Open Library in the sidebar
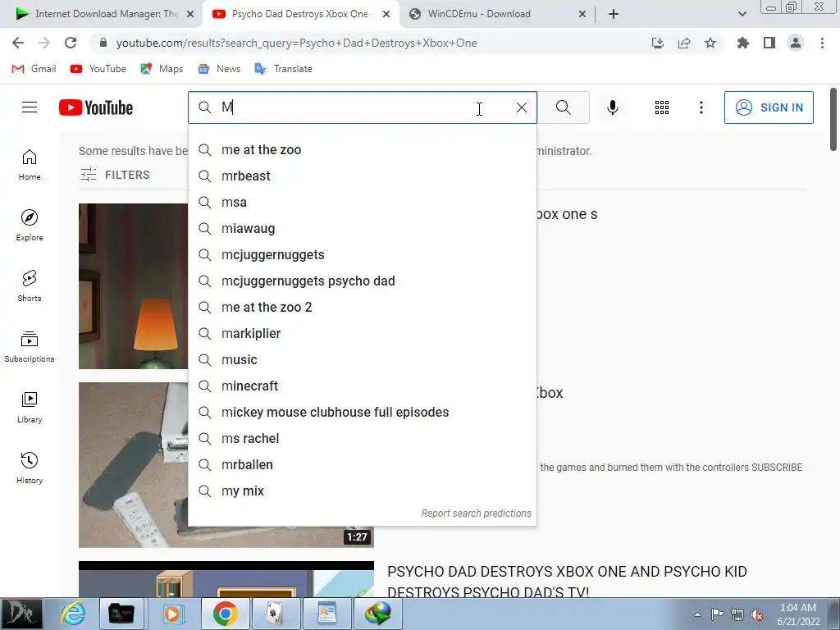This screenshot has width=840, height=630. tap(30, 408)
